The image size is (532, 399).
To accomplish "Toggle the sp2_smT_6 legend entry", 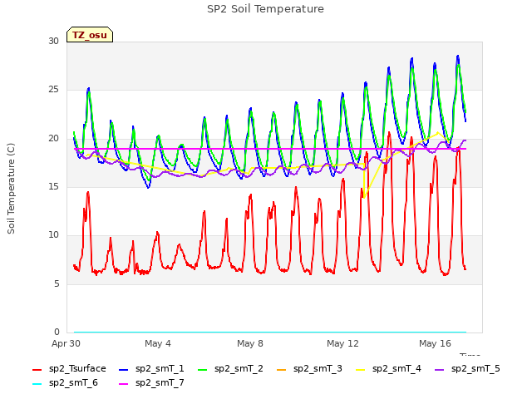I will pyautogui.click(x=65, y=383).
